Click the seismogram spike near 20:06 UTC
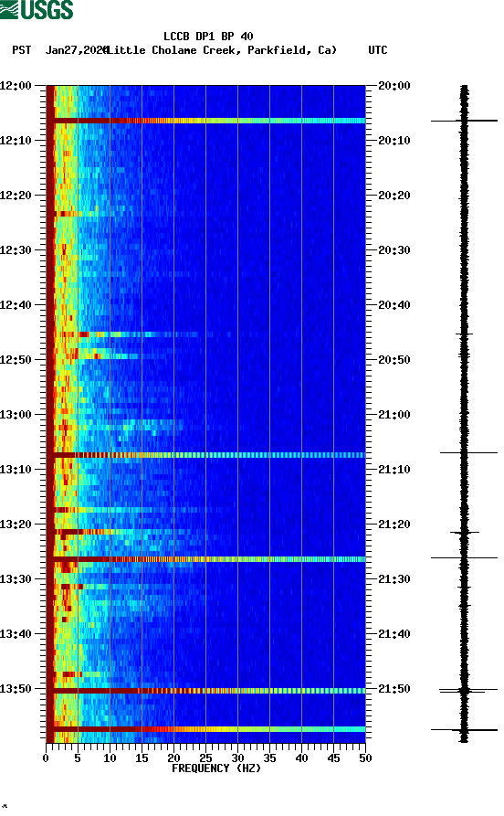Image resolution: width=504 pixels, height=816 pixels. [464, 121]
